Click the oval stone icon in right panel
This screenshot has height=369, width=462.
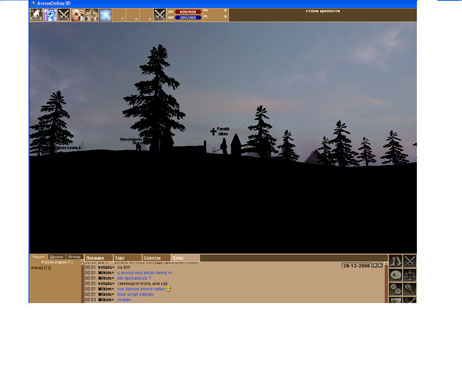coord(395,275)
